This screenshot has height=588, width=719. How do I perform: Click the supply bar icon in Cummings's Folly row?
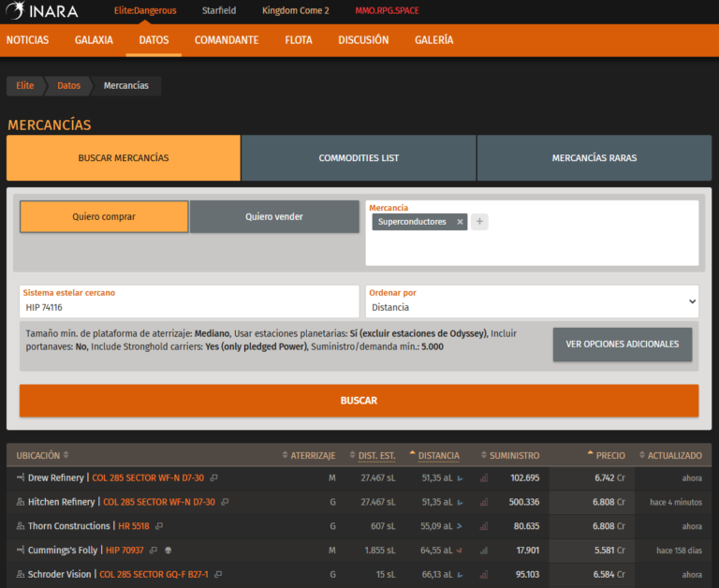click(x=484, y=551)
